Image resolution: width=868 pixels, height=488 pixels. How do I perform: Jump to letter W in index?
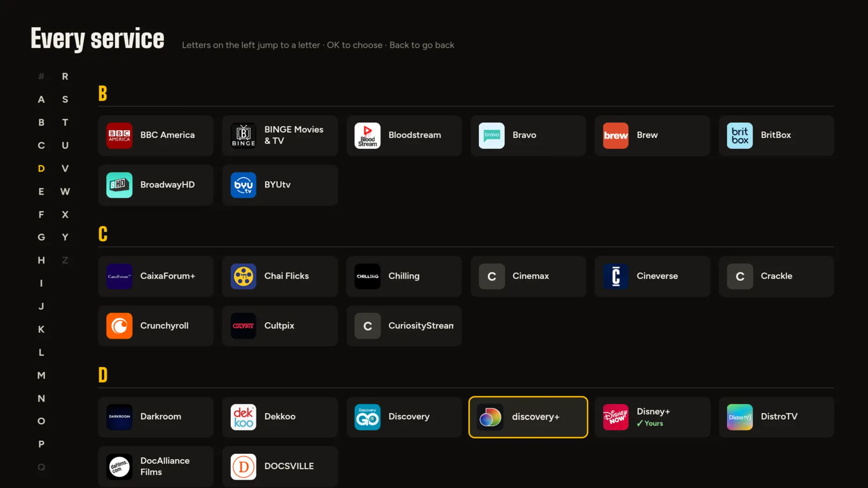tap(65, 192)
